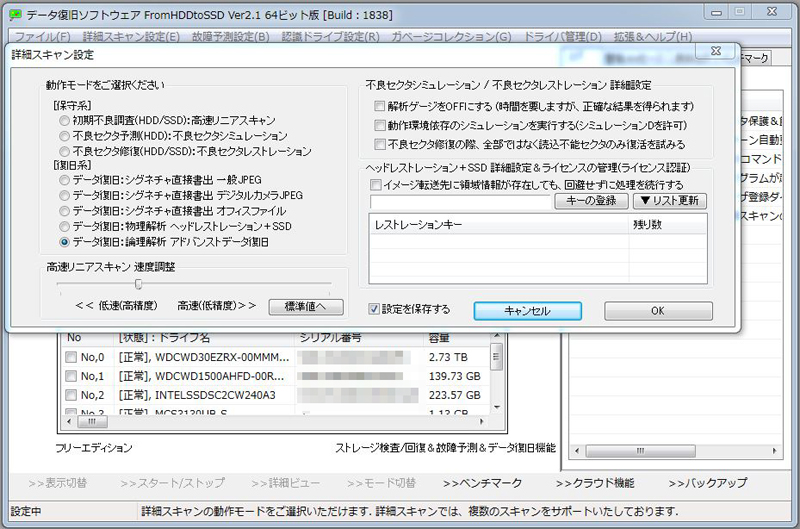The image size is (800, 529).
Task: Select WDCWD1500AHFD-00R drive row text
Action: coord(202,376)
